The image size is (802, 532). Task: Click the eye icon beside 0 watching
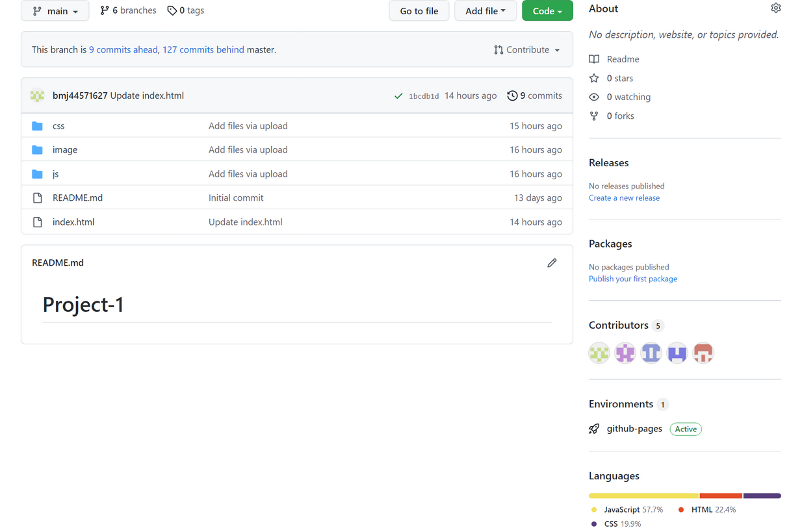(x=594, y=97)
